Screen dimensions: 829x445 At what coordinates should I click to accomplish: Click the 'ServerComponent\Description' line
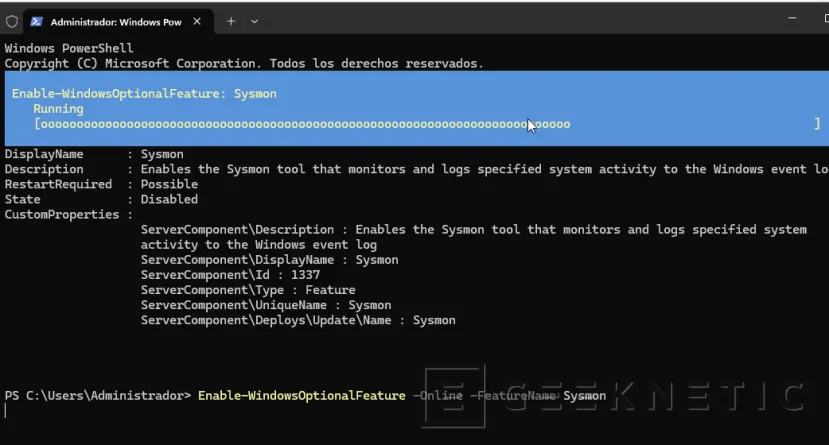click(x=474, y=230)
